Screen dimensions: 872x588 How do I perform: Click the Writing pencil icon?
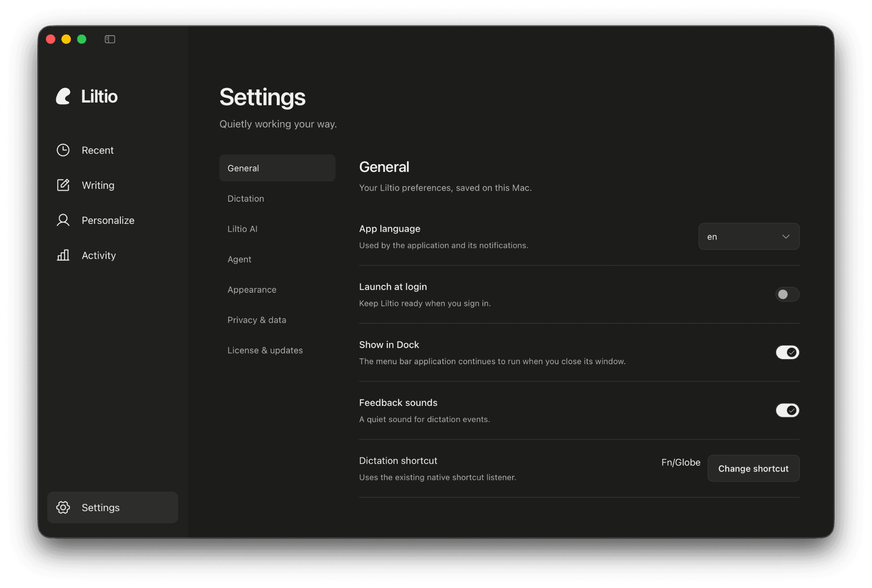(x=63, y=185)
